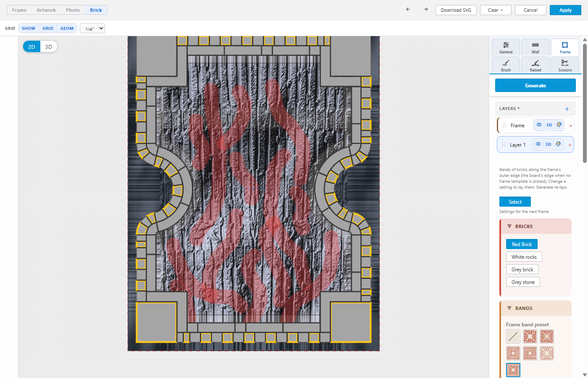Select the Raised tool

pos(535,65)
